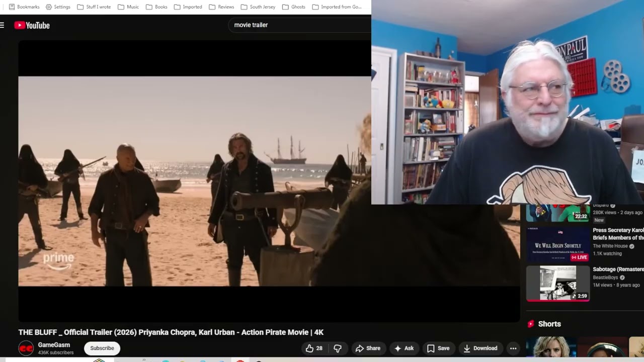Open the "Press Secretary Karol..." live video title
This screenshot has height=362, width=644.
(618, 234)
